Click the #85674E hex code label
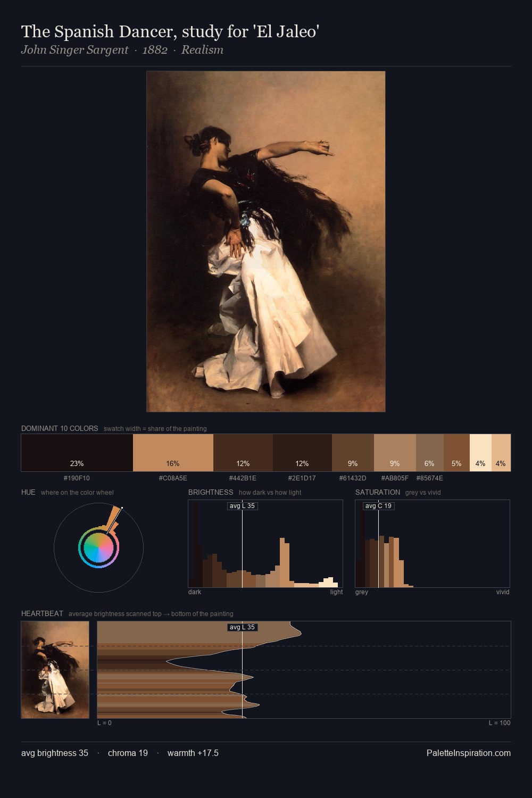 click(429, 478)
